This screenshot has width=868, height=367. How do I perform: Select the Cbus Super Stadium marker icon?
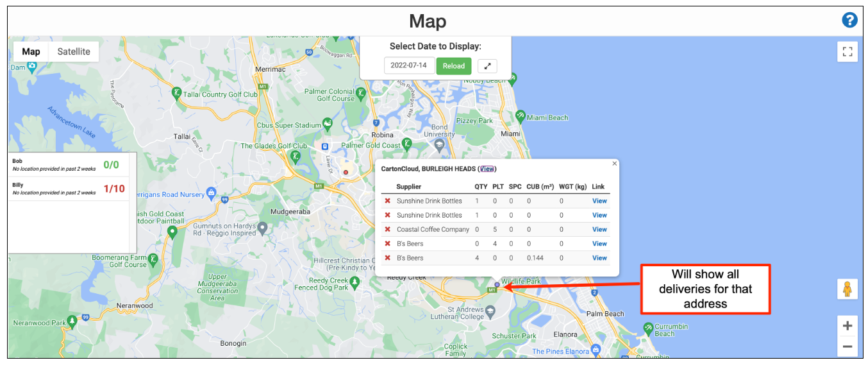[328, 123]
